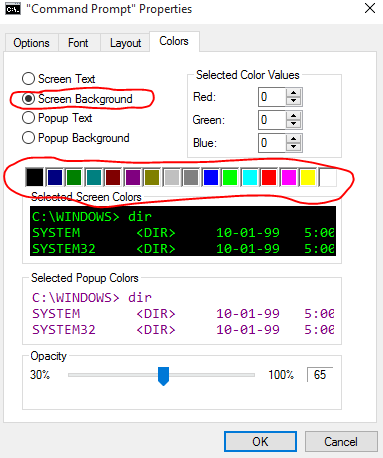Screen dimensions: 383x458
Task: Pick the dark green color swatch
Action: pyautogui.click(x=74, y=177)
